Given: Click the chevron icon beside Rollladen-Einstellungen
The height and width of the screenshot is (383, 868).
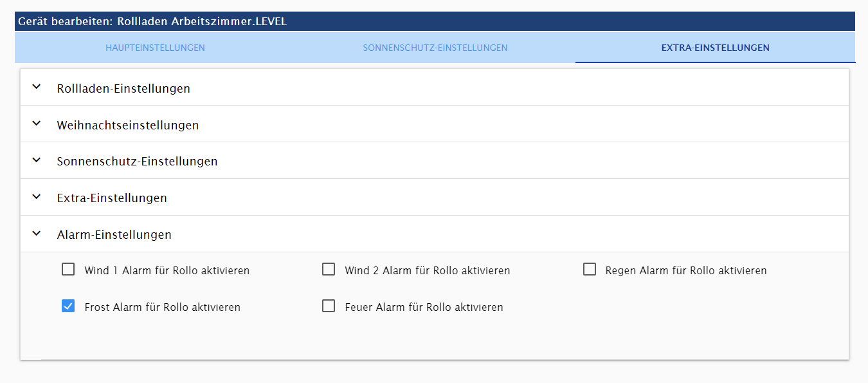Looking at the screenshot, I should [37, 87].
